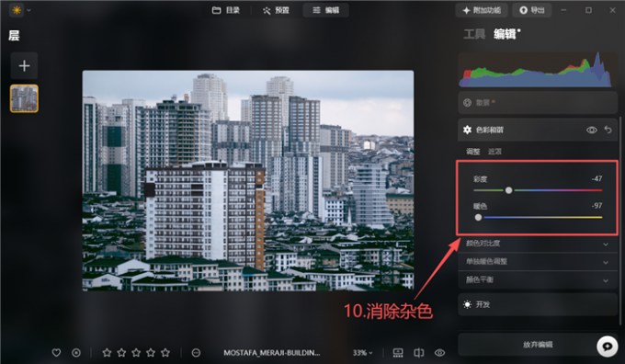Switch to the 编辑 edit tab in top bar
Viewport: 625px width, 364px height.
[325, 10]
